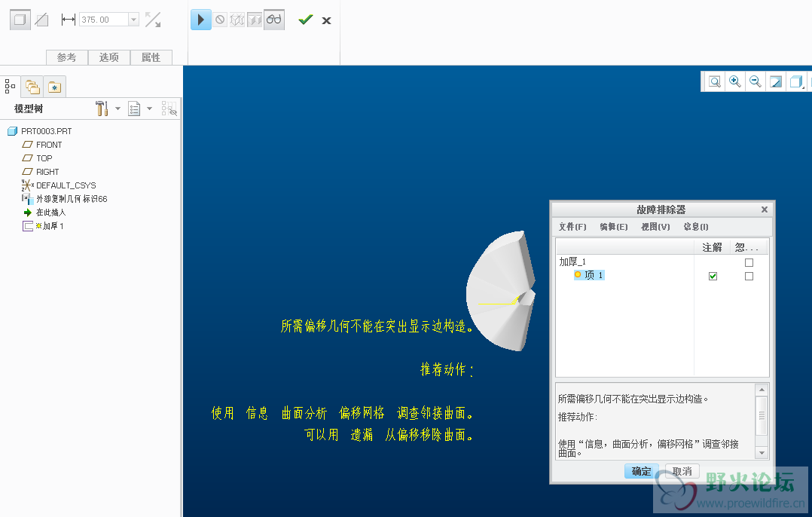812x517 pixels.
Task: Click the zoom out magnifier icon
Action: click(x=755, y=81)
